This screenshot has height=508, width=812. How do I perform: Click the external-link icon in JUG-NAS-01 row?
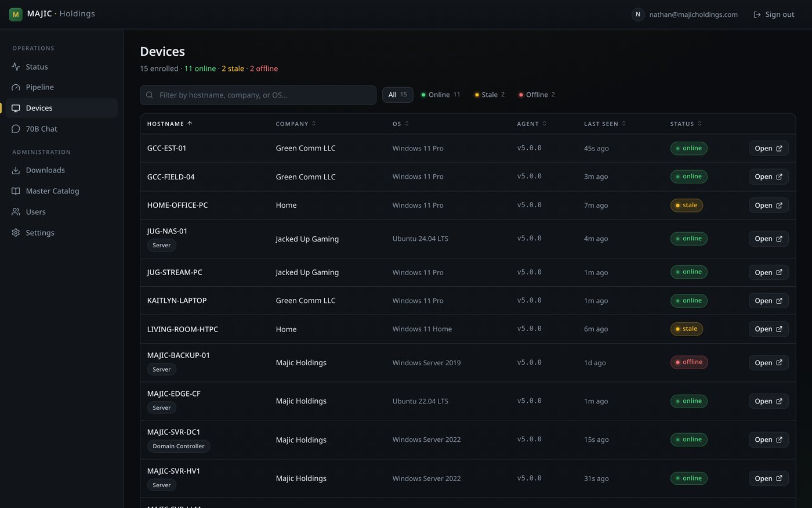pyautogui.click(x=779, y=239)
